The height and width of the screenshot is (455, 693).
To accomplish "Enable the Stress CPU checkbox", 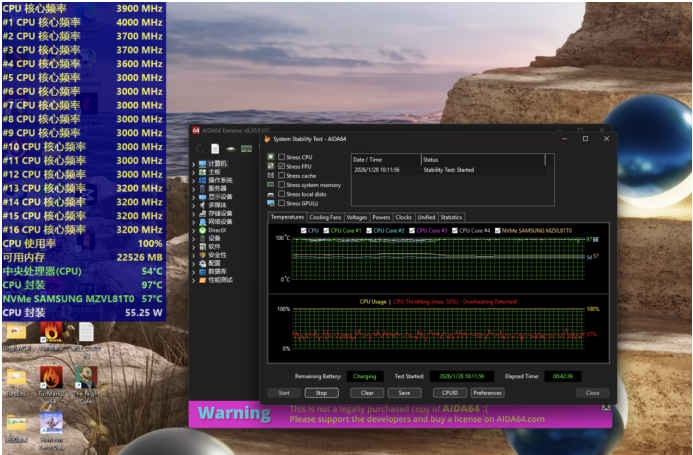I will click(280, 157).
